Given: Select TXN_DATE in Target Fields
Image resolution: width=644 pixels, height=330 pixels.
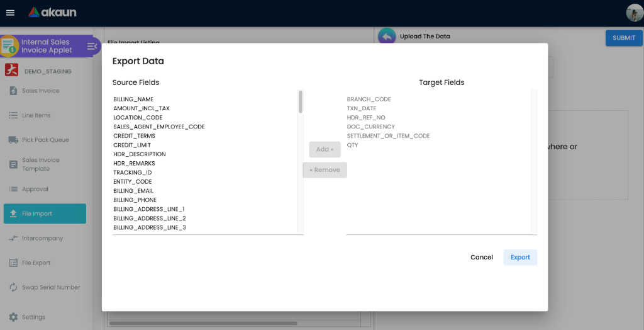Looking at the screenshot, I should pos(362,108).
